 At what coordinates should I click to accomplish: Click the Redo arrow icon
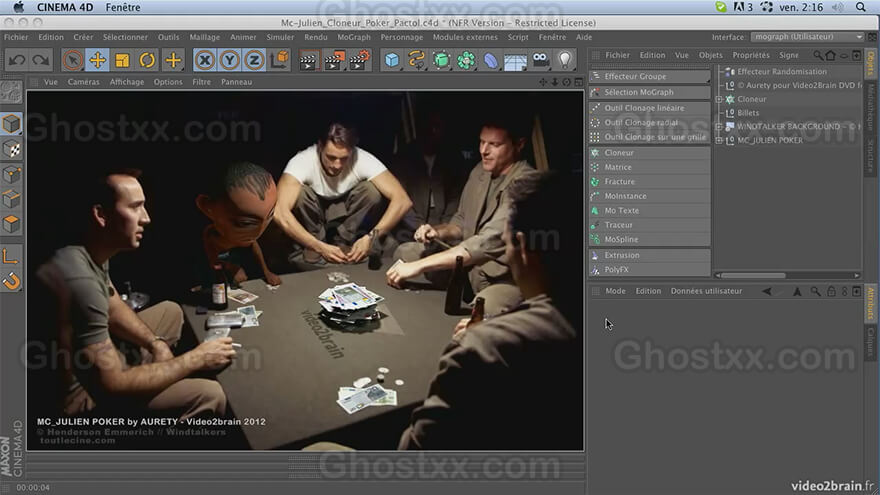pos(40,60)
